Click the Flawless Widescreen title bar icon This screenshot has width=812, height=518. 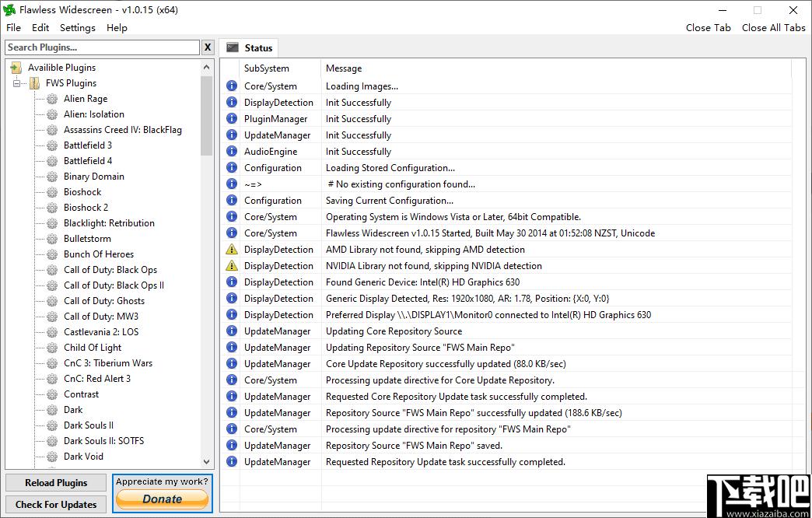click(9, 10)
